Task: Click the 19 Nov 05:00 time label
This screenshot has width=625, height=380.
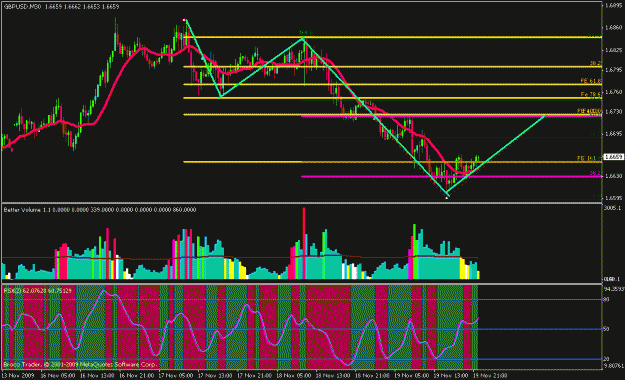Action: click(411, 376)
